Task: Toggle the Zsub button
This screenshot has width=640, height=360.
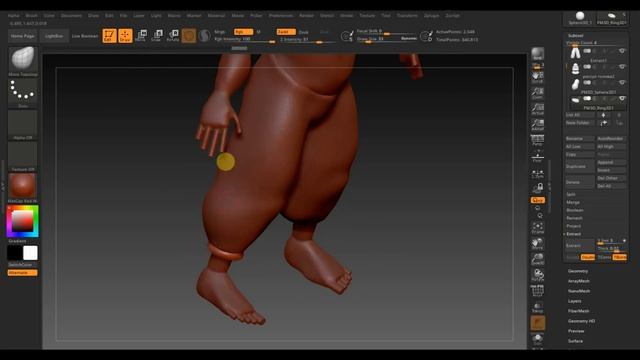Action: (x=304, y=32)
